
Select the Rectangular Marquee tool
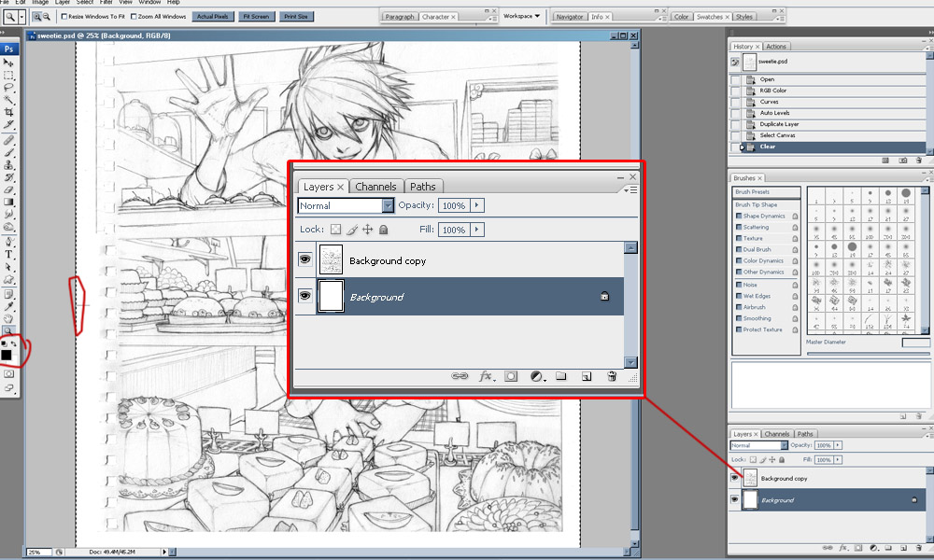(8, 75)
